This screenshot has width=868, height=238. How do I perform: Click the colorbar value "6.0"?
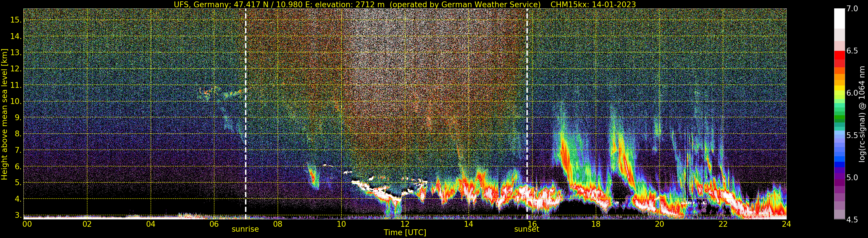tap(852, 93)
